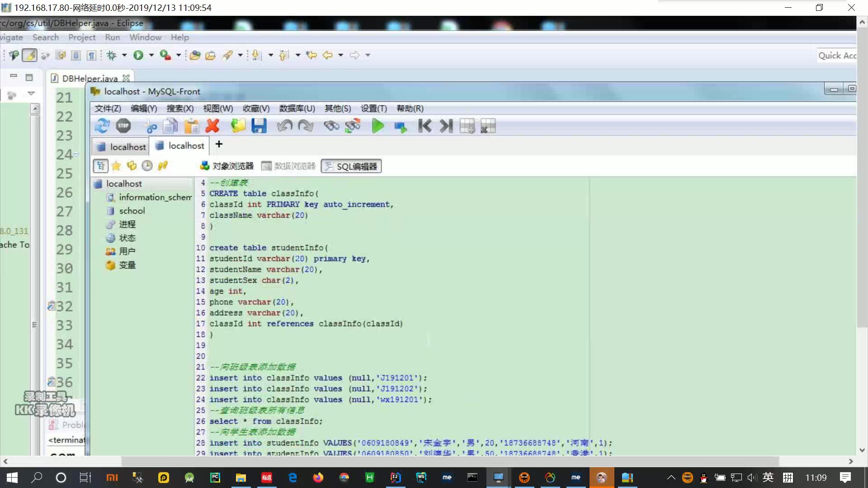Click Eclipse Debug bug icon
This screenshot has width=868, height=488.
click(112, 55)
